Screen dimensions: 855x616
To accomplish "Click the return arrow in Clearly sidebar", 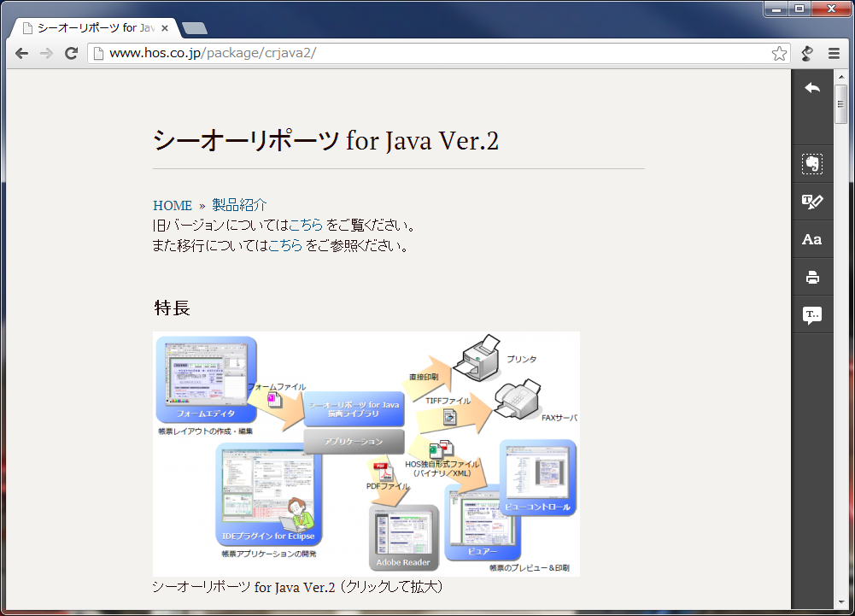I will 812,88.
